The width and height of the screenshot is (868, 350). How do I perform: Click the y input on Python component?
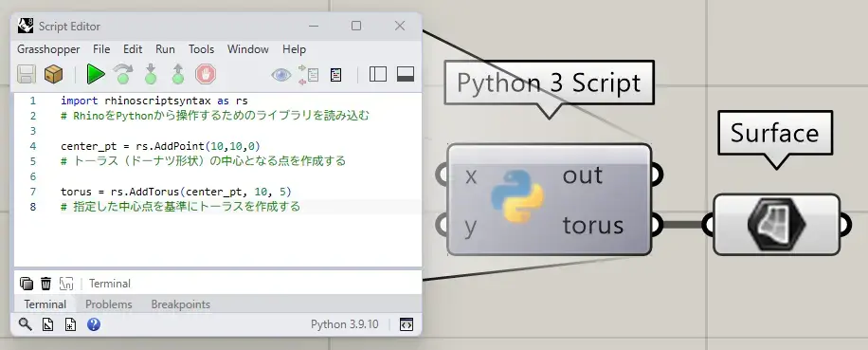[x=471, y=227]
